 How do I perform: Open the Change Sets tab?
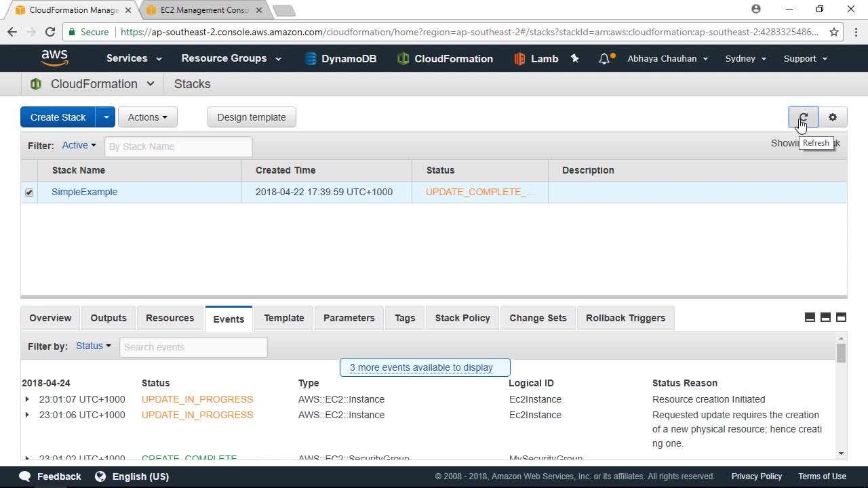[x=538, y=318]
